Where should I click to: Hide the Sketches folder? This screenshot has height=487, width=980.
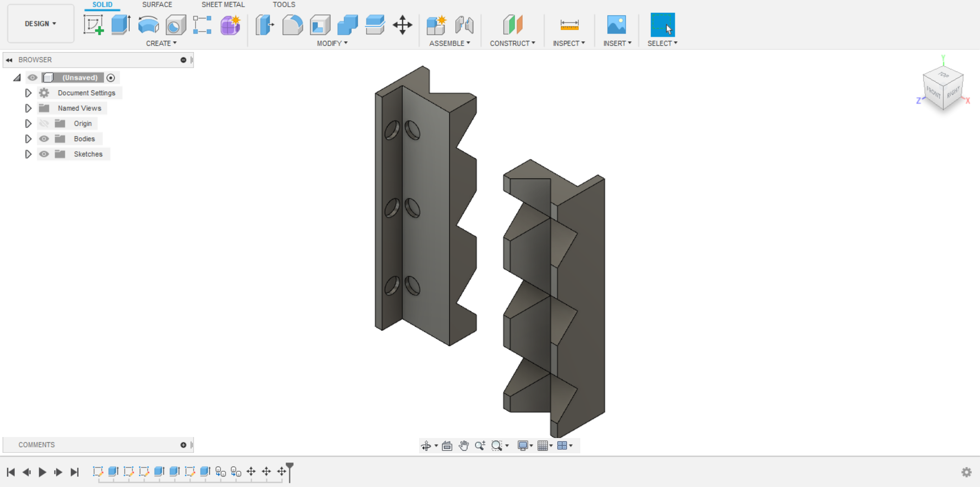[44, 154]
